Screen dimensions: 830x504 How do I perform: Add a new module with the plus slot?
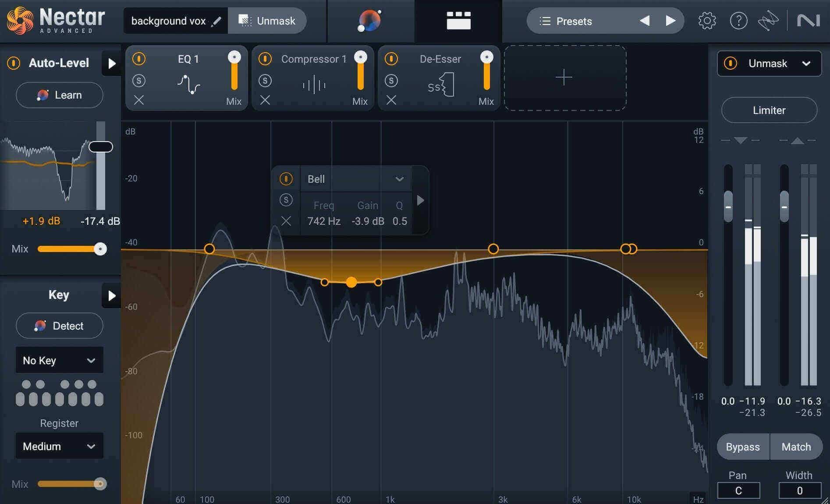click(564, 78)
